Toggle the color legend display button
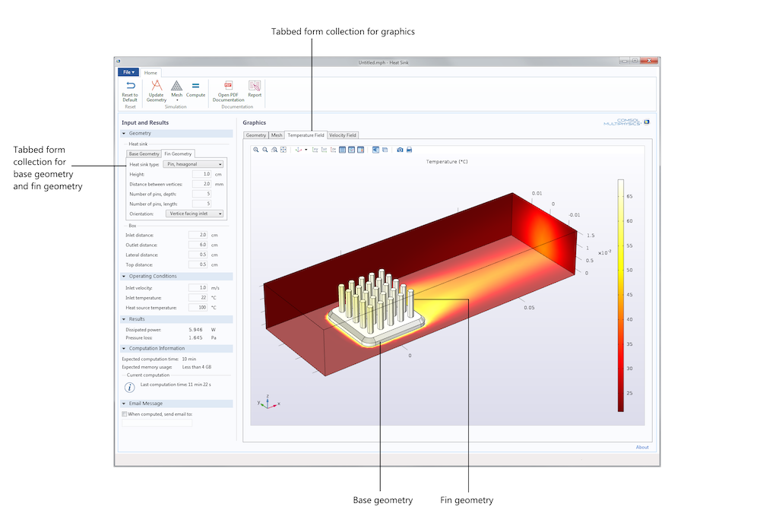Image resolution: width=760 pixels, height=532 pixels. (360, 150)
